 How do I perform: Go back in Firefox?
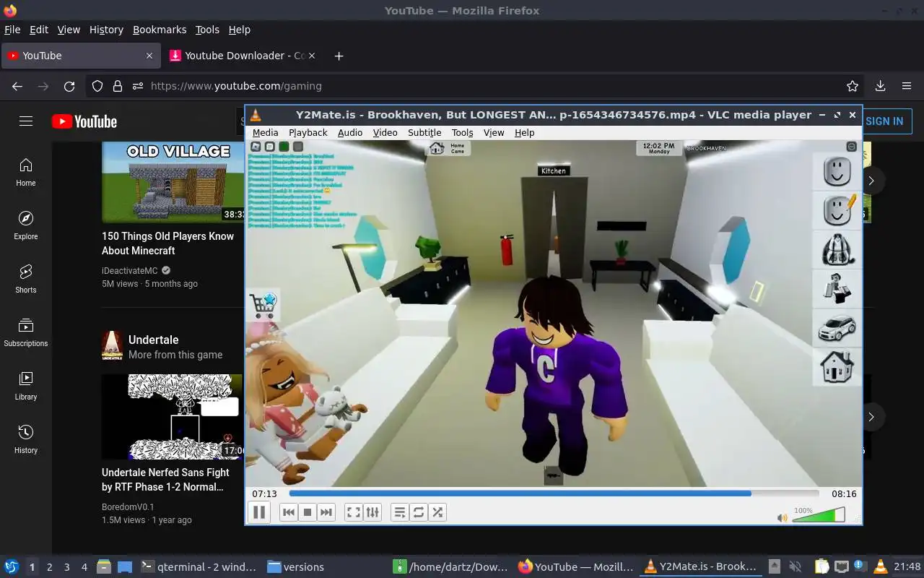(17, 86)
